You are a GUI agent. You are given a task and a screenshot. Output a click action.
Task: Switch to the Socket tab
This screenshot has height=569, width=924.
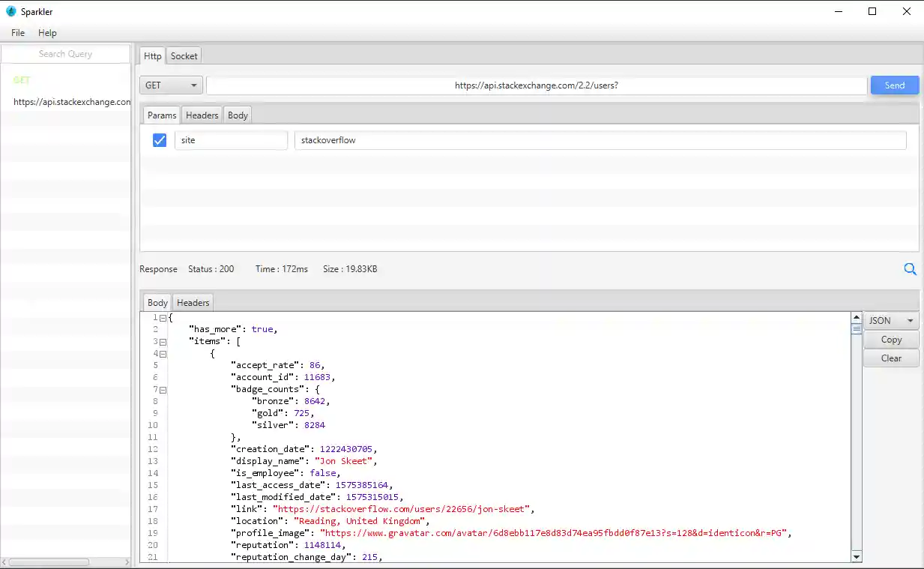pos(184,56)
